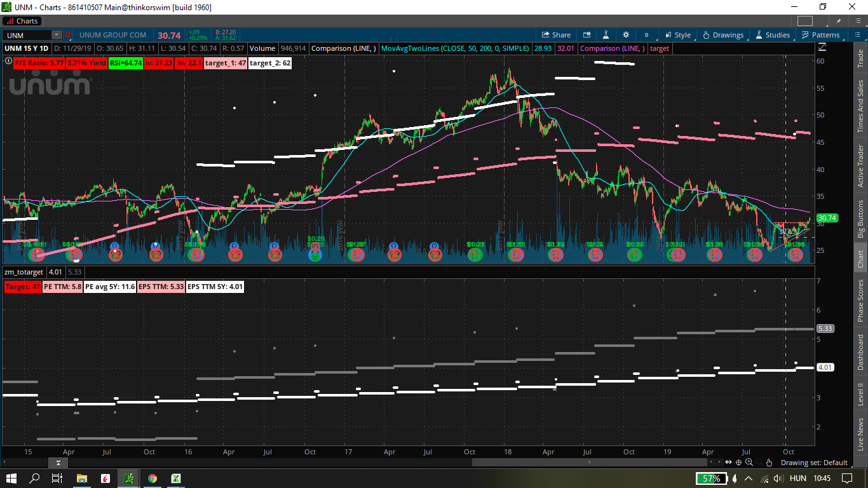Expand the UNM symbol dropdown arrow
Screen dimensions: 868x488
click(57, 35)
